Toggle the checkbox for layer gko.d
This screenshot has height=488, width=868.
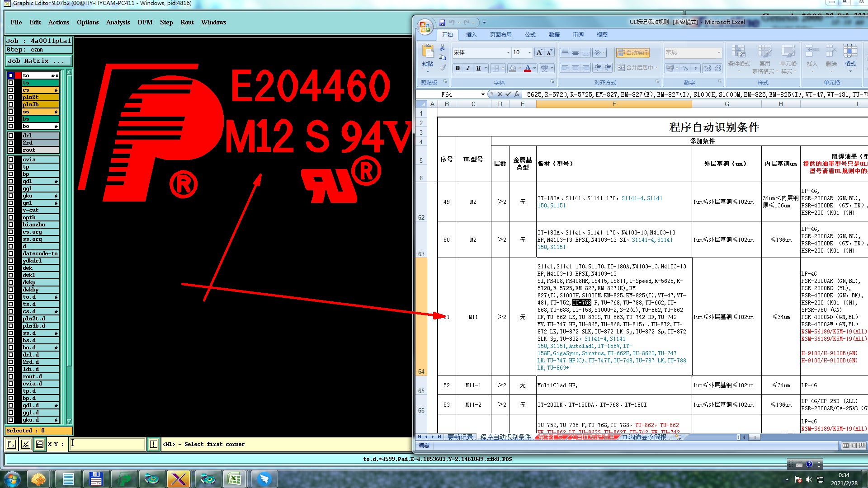(x=11, y=420)
